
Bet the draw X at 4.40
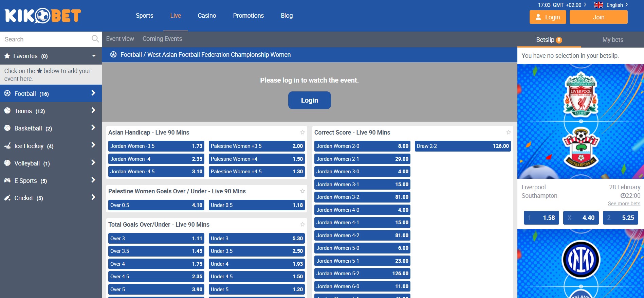(581, 218)
